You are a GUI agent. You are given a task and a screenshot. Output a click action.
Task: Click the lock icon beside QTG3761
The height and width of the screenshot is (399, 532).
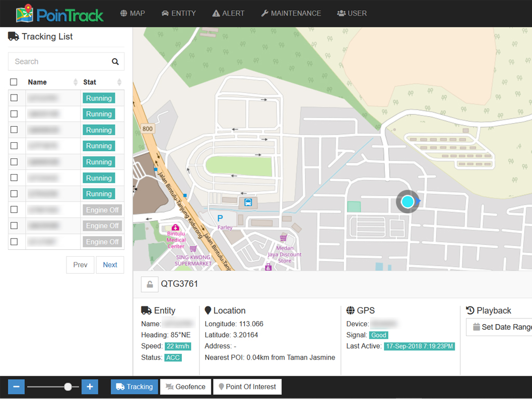pyautogui.click(x=150, y=284)
